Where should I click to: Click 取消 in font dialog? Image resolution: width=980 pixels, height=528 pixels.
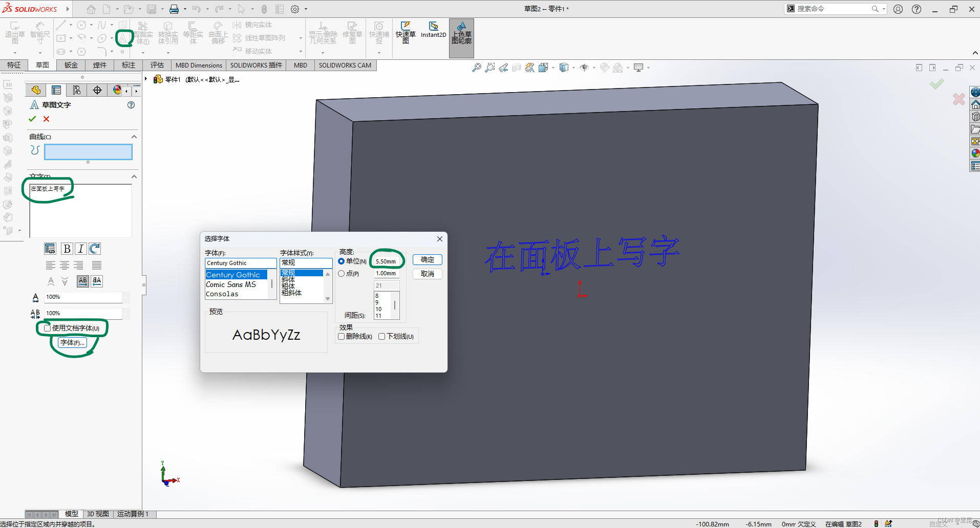click(x=428, y=274)
